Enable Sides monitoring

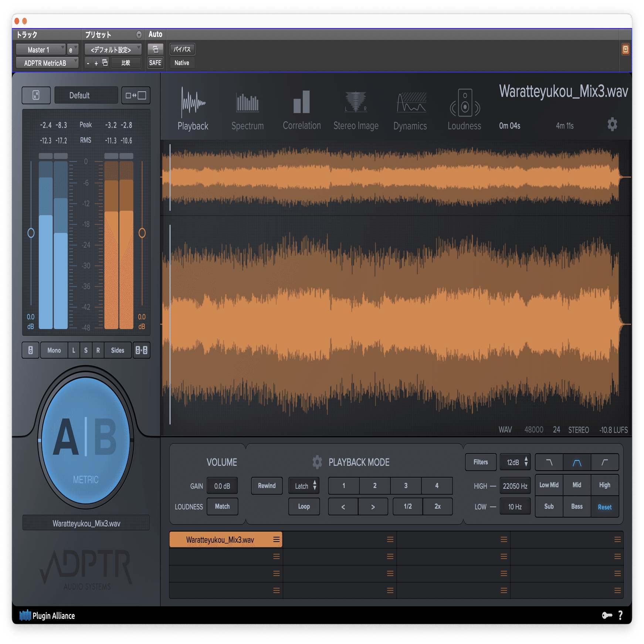(118, 350)
